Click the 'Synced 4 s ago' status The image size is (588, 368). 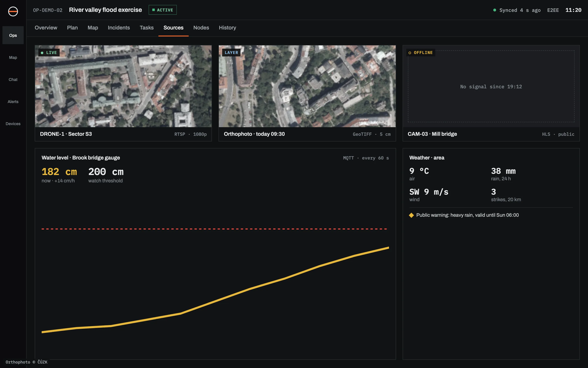click(520, 10)
